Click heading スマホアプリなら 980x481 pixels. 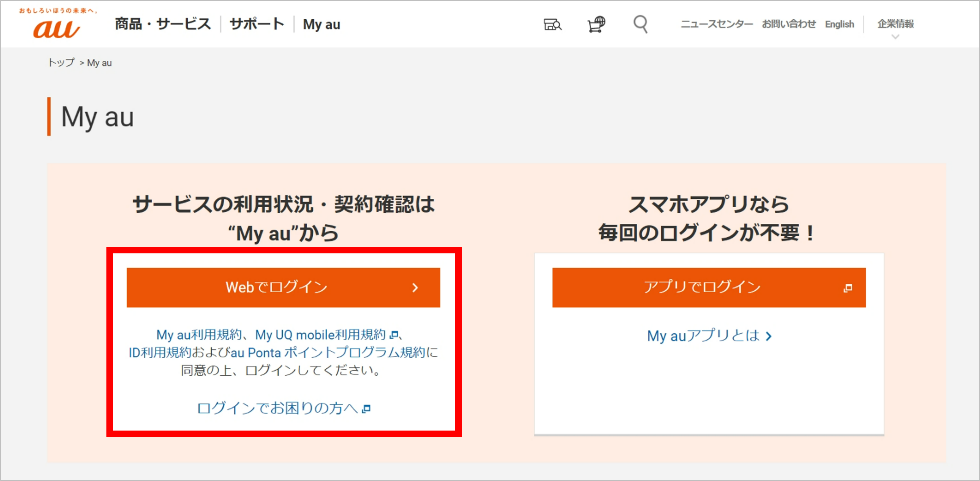709,204
